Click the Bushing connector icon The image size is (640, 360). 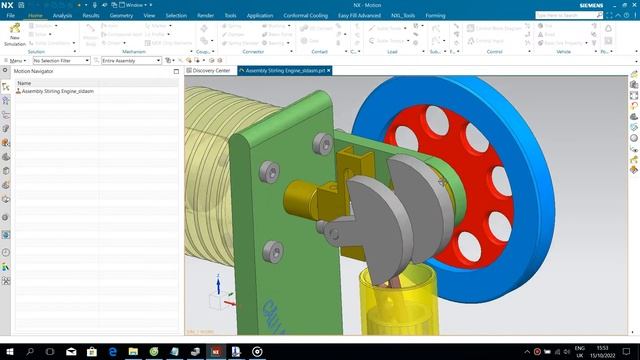pos(265,26)
